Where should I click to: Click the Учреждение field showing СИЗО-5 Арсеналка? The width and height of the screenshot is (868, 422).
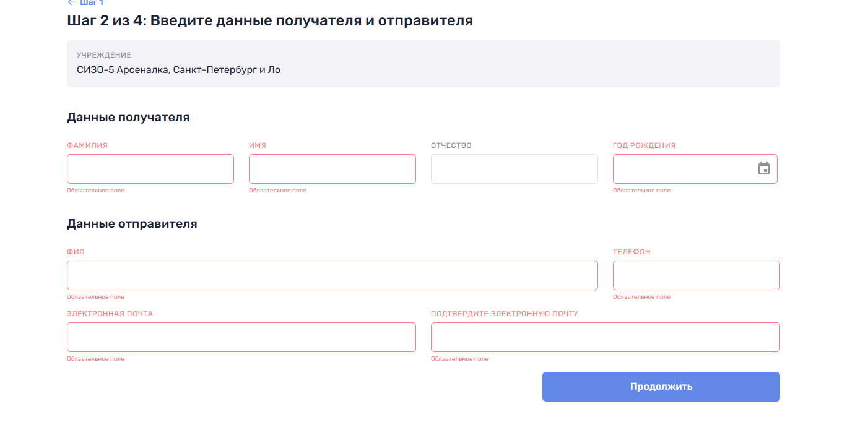pos(423,64)
